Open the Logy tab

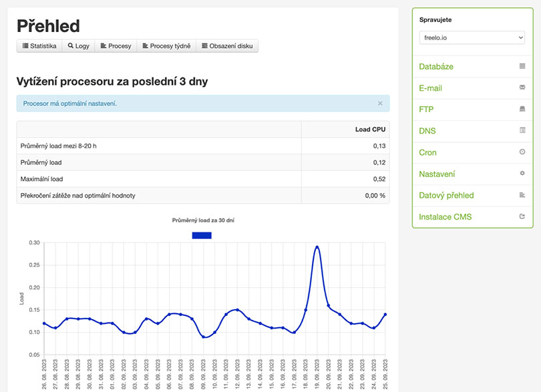(78, 46)
